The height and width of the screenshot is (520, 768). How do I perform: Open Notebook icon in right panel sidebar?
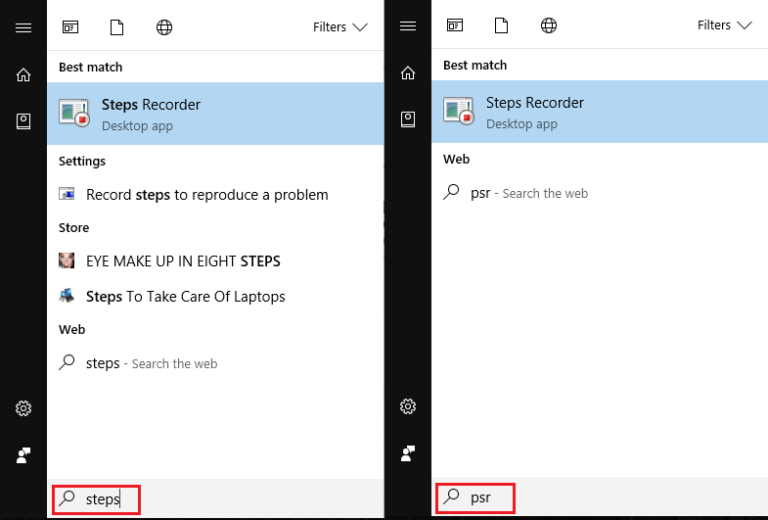pyautogui.click(x=408, y=119)
